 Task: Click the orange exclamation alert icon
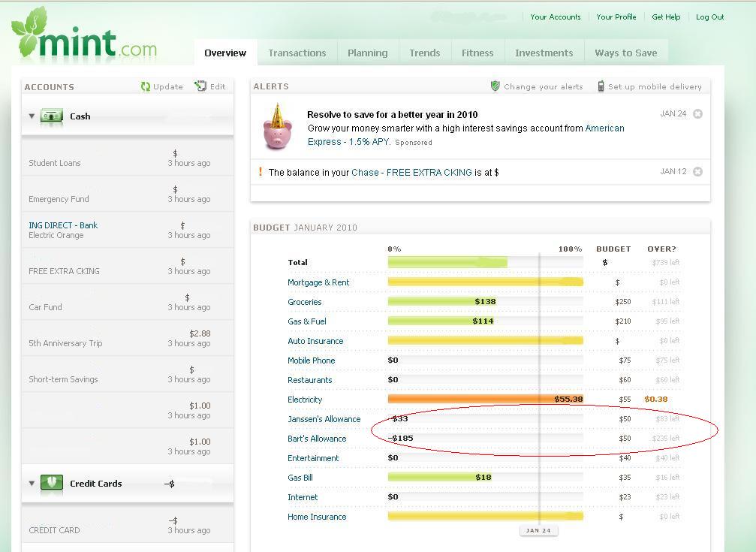pos(261,172)
